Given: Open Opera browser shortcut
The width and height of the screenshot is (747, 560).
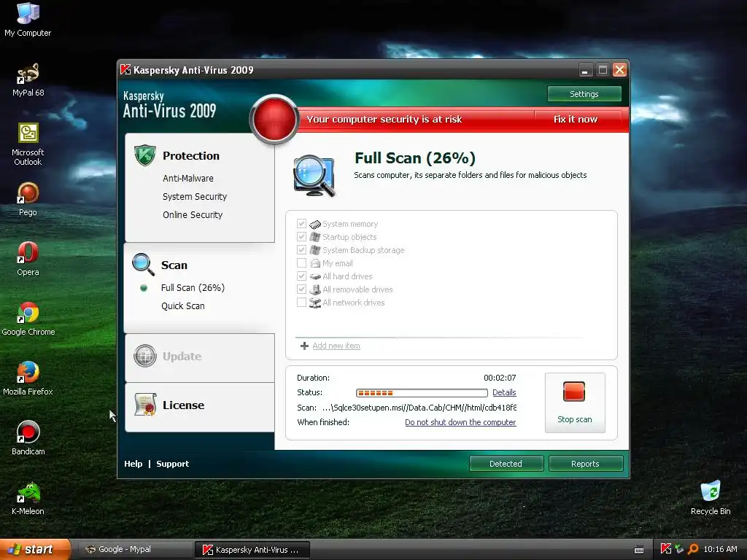Looking at the screenshot, I should [28, 259].
